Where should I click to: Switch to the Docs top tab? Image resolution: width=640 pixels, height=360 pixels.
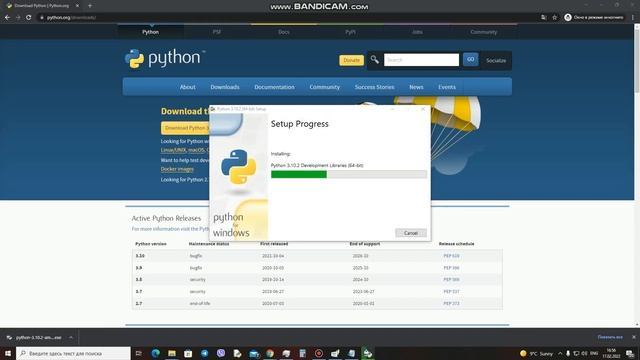pyautogui.click(x=284, y=32)
